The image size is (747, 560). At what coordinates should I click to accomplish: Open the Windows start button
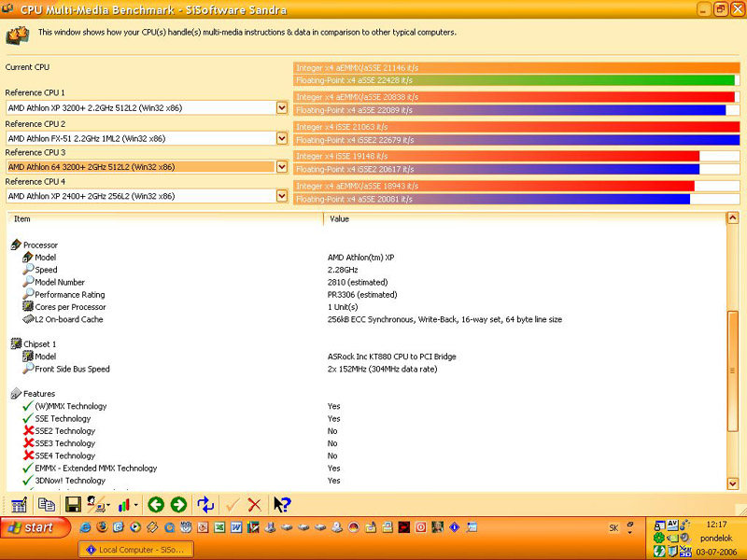[x=35, y=527]
